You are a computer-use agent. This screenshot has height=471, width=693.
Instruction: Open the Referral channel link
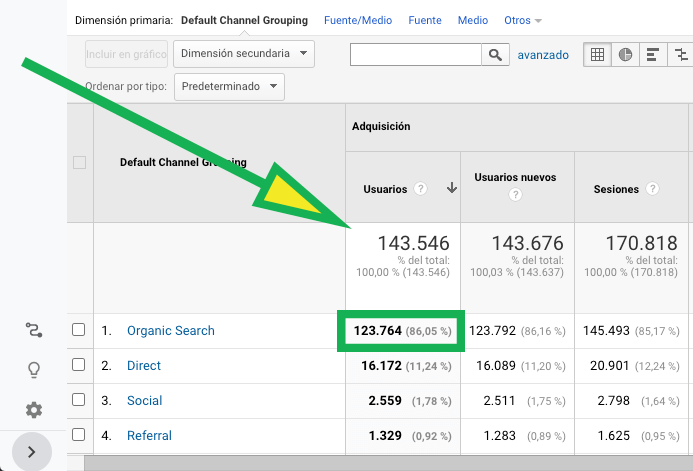click(149, 435)
